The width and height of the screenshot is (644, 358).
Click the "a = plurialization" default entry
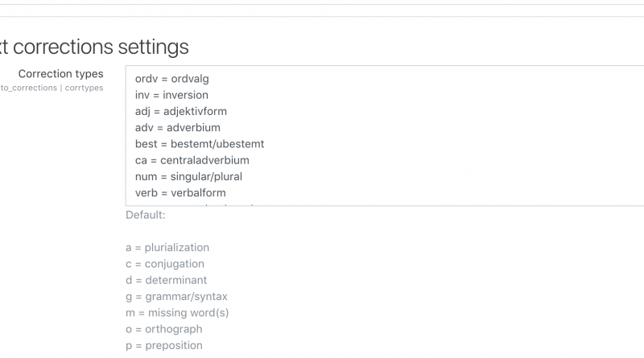click(x=167, y=248)
